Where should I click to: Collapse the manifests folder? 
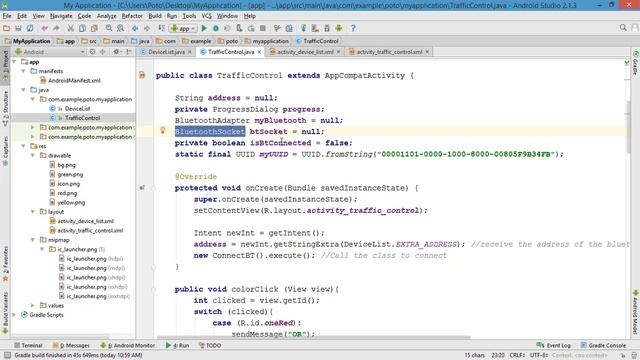[24, 71]
